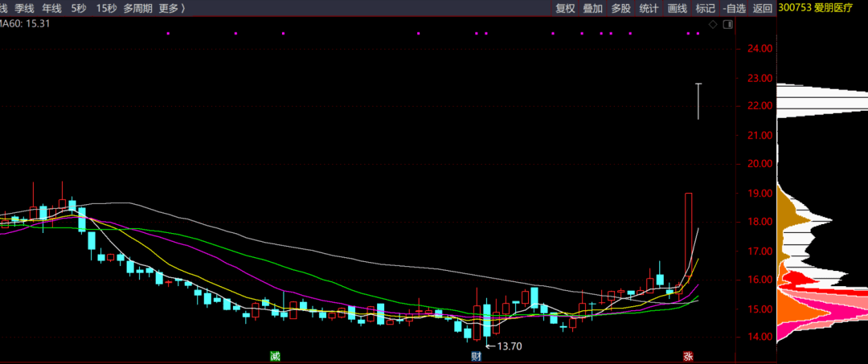
Task: Click the red 涨 event marker
Action: tap(688, 356)
